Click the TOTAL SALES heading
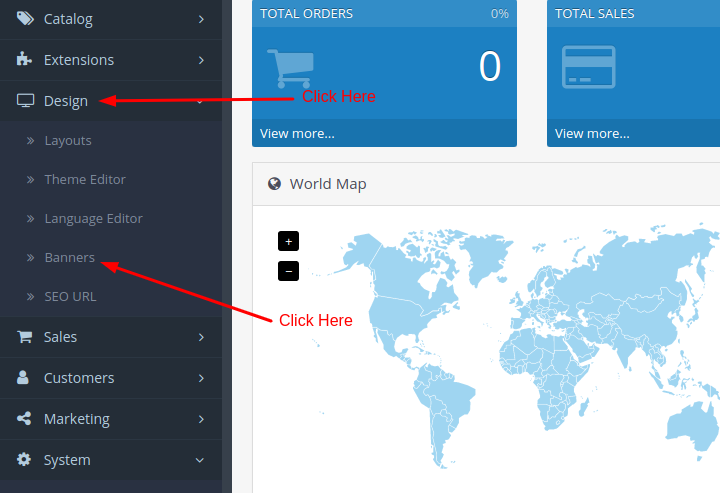The image size is (720, 493). (x=594, y=14)
